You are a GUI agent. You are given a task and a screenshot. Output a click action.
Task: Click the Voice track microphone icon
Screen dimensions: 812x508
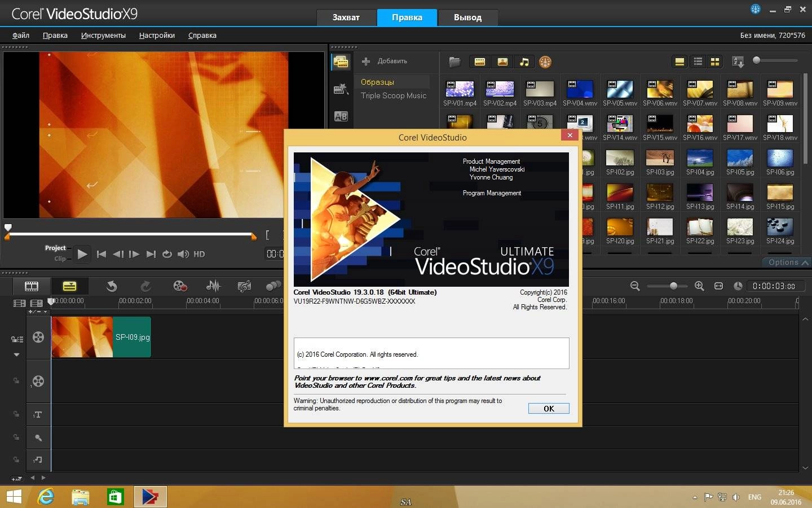point(38,437)
